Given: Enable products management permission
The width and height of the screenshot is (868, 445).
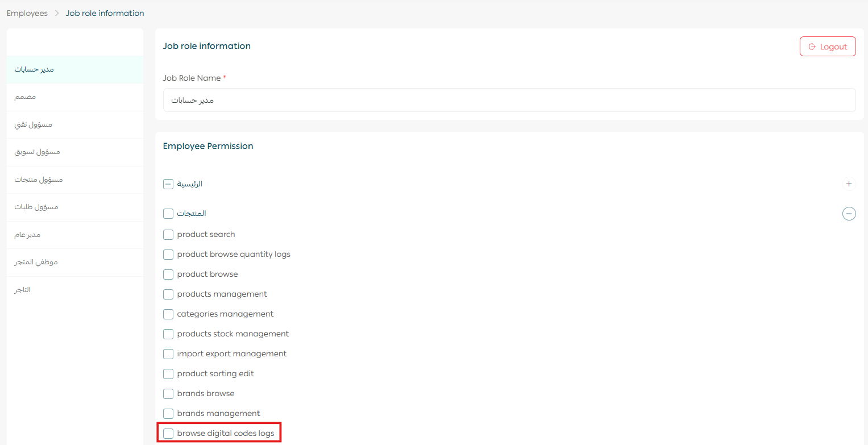Looking at the screenshot, I should coord(168,294).
